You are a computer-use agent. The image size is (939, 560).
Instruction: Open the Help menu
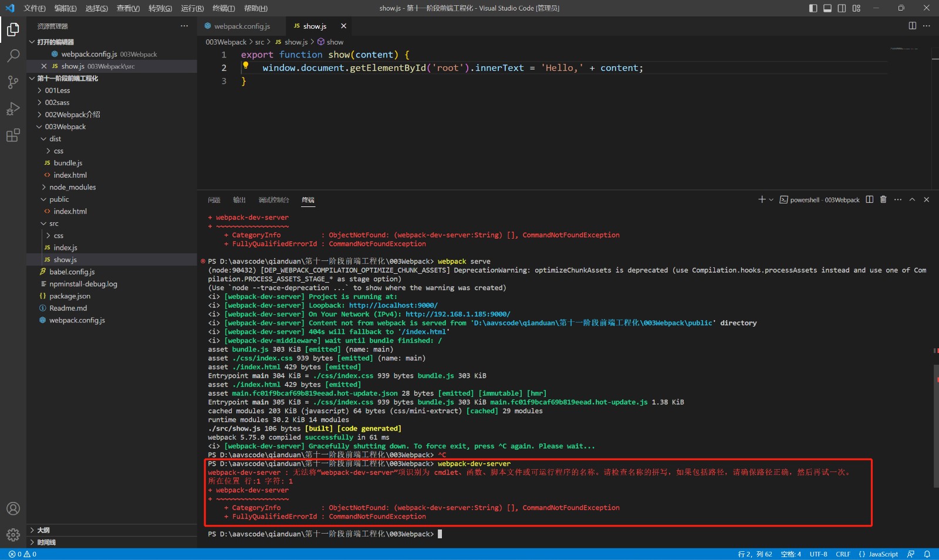point(255,8)
